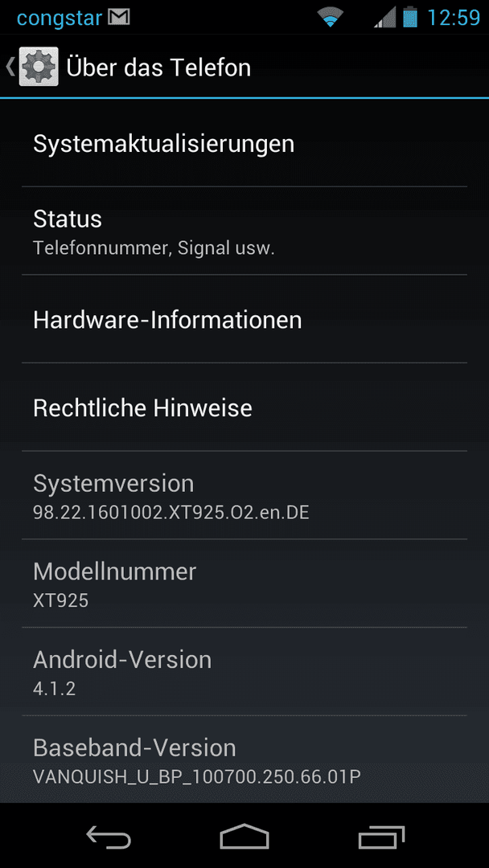Tap the Android back navigation button
The image size is (489, 868).
pos(109,836)
